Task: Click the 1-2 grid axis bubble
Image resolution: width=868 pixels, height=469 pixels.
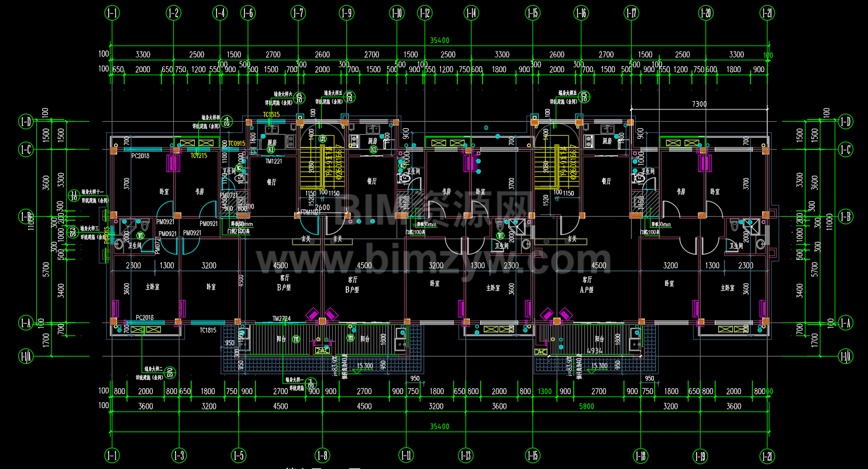Action: click(173, 12)
